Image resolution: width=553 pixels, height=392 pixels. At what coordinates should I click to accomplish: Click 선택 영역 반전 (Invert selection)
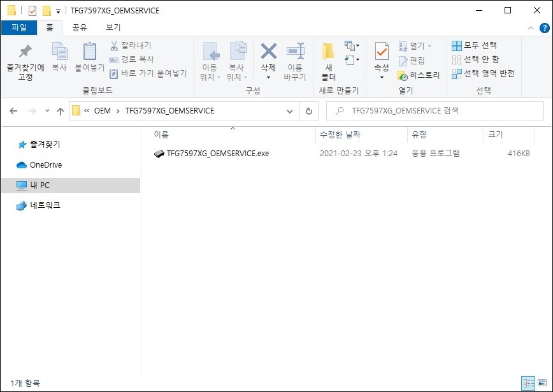point(483,73)
